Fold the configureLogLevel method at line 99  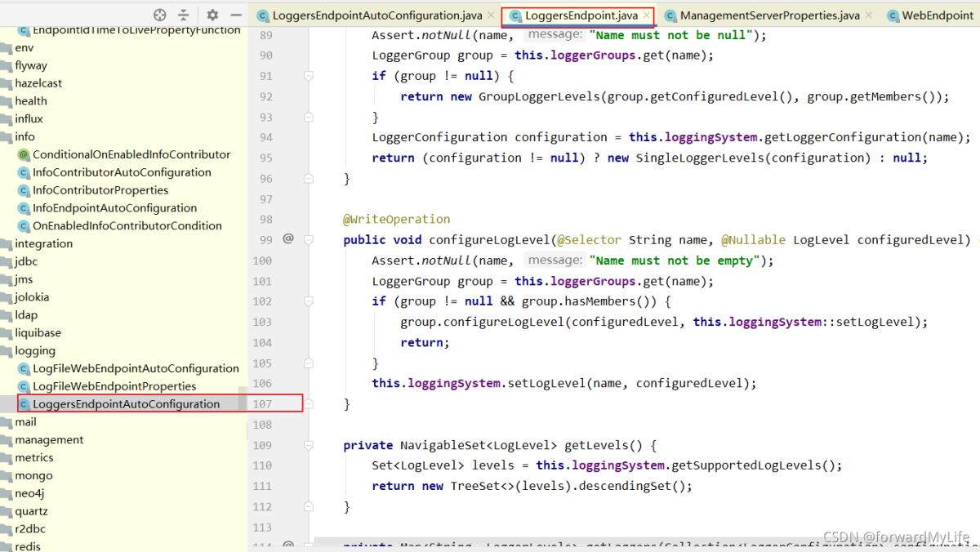pos(309,239)
